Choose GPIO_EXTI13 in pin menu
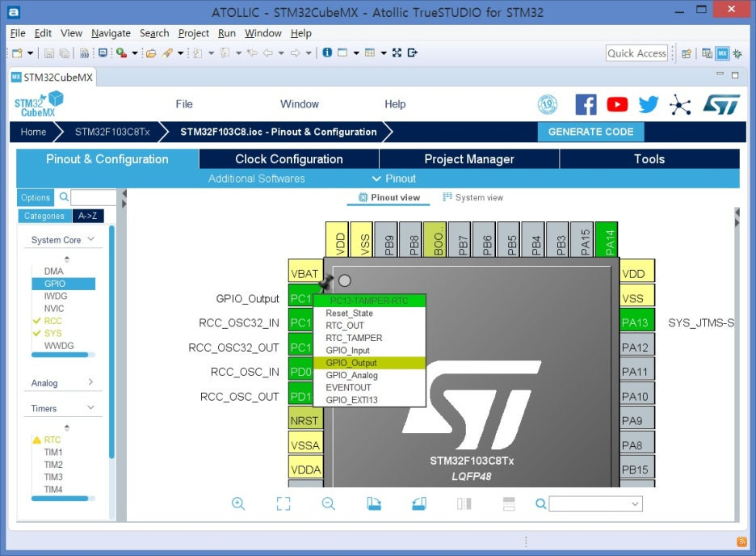Viewport: 756px width, 556px height. [x=369, y=400]
